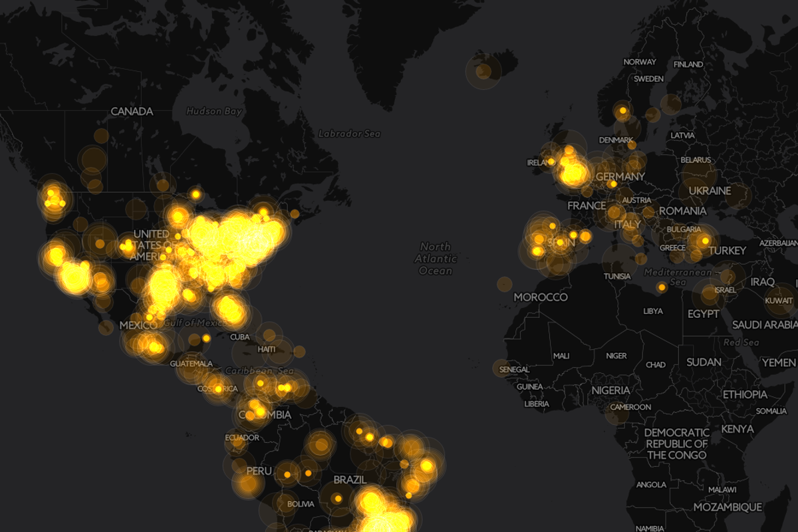The height and width of the screenshot is (532, 798).
Task: Select the EGYPT label
Action: click(704, 314)
